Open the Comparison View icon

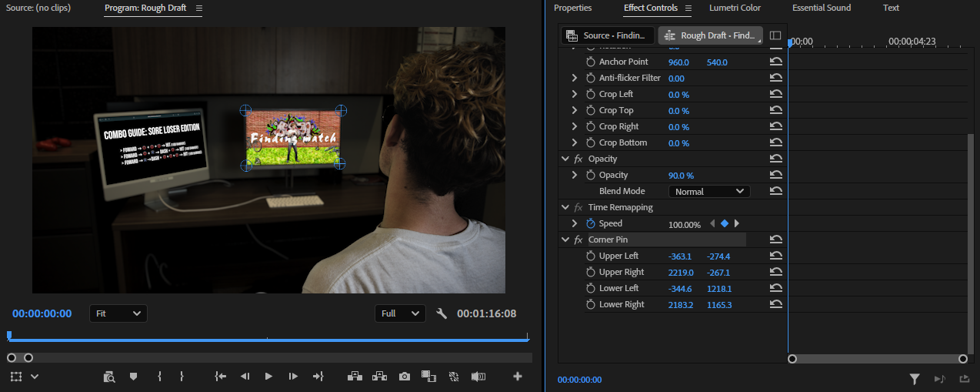click(x=428, y=377)
